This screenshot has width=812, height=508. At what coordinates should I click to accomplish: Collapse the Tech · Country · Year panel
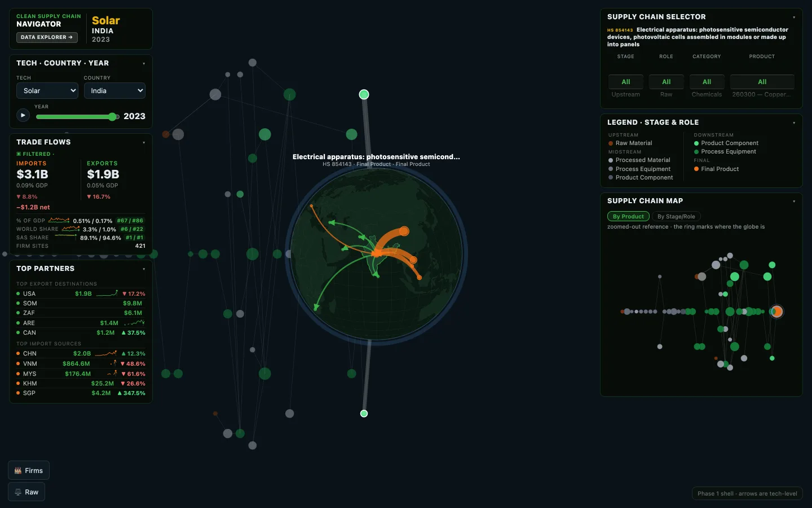(x=144, y=63)
